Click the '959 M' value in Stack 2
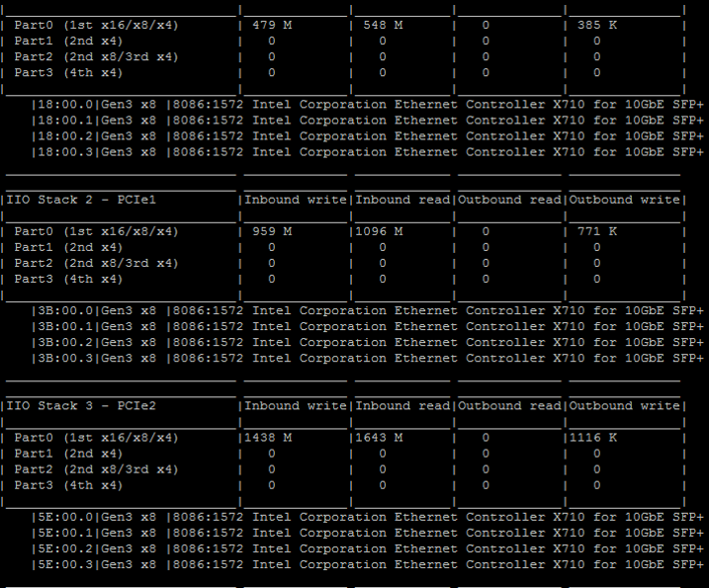This screenshot has width=709, height=588. point(272,231)
